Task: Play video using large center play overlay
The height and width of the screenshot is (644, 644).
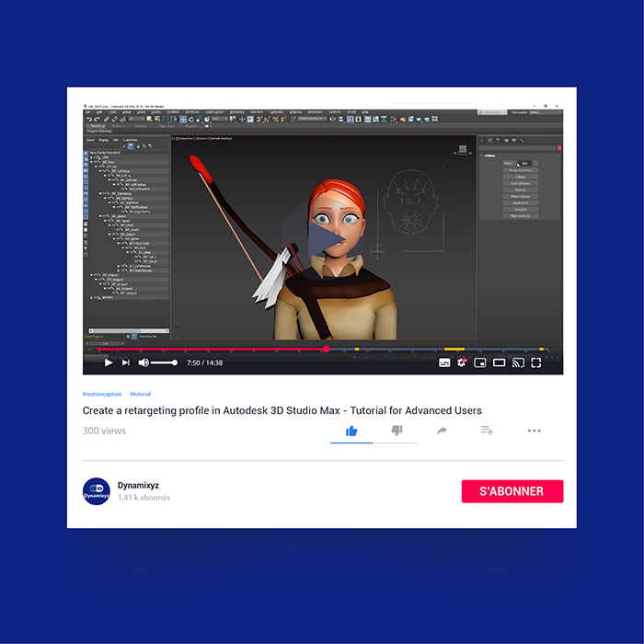Action: click(x=323, y=239)
